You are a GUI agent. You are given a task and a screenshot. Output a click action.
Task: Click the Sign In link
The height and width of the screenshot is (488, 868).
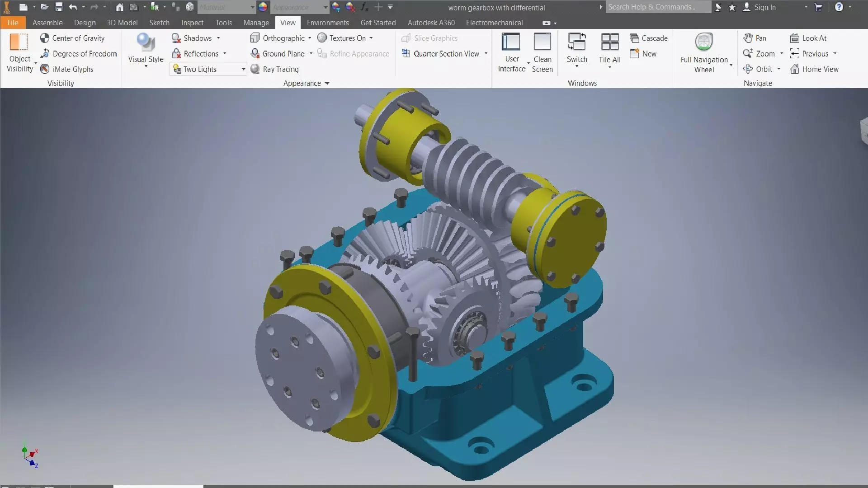pos(764,7)
